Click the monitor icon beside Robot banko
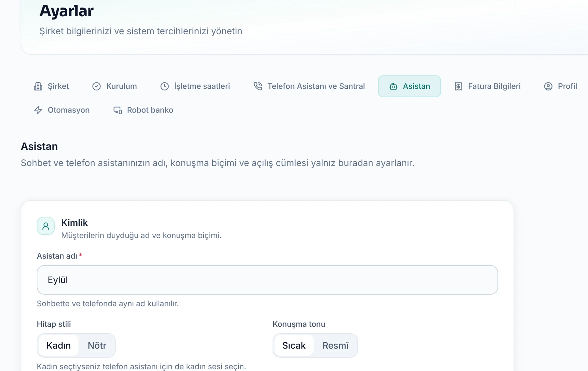This screenshot has width=588, height=371. 117,110
